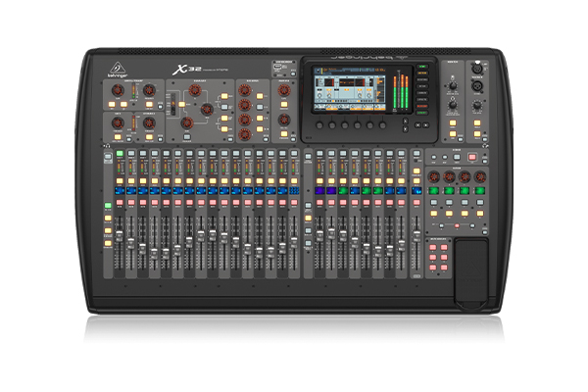Click the leftmost rotary encoder below the display

click(319, 125)
